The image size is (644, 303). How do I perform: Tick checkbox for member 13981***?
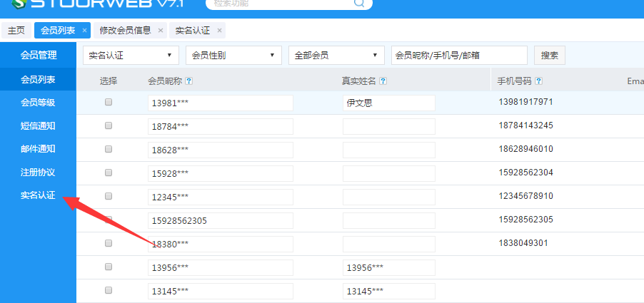(109, 103)
